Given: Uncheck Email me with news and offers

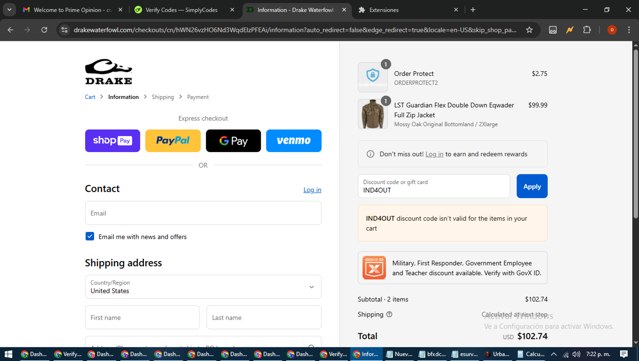Looking at the screenshot, I should pyautogui.click(x=90, y=236).
